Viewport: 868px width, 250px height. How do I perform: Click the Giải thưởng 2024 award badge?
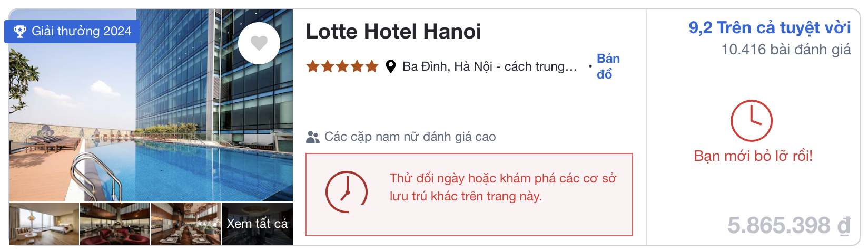73,32
